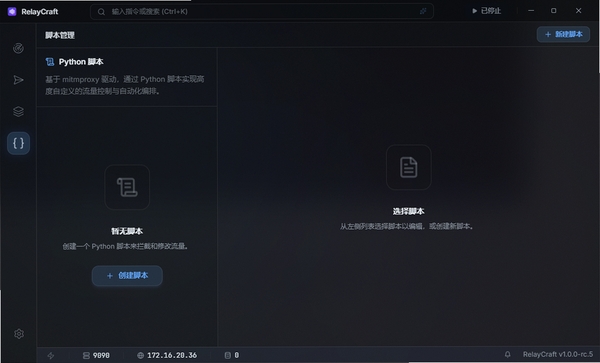Click the 创建脚本 button

[127, 275]
